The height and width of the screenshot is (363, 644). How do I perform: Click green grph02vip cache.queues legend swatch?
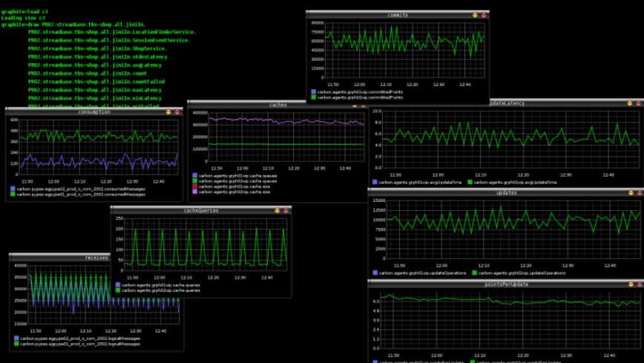point(194,181)
